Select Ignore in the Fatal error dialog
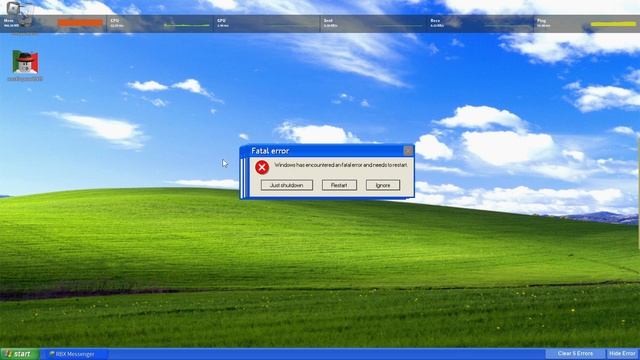The height and width of the screenshot is (360, 640). pyautogui.click(x=383, y=185)
